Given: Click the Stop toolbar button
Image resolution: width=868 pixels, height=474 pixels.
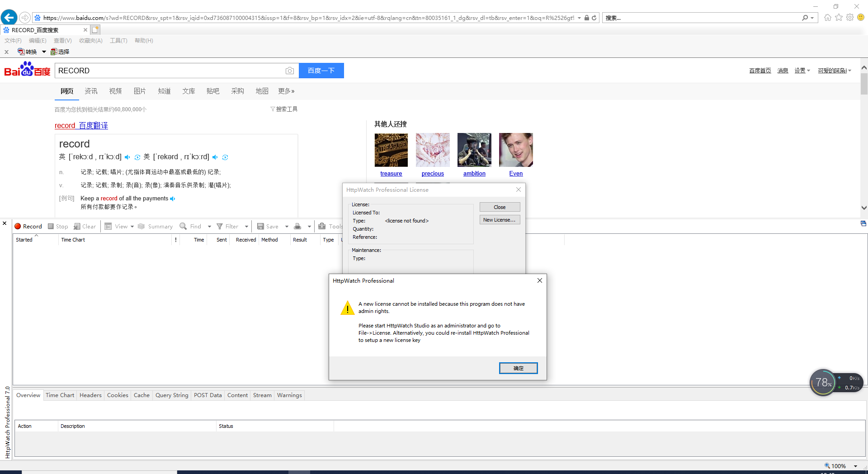Looking at the screenshot, I should (58, 226).
